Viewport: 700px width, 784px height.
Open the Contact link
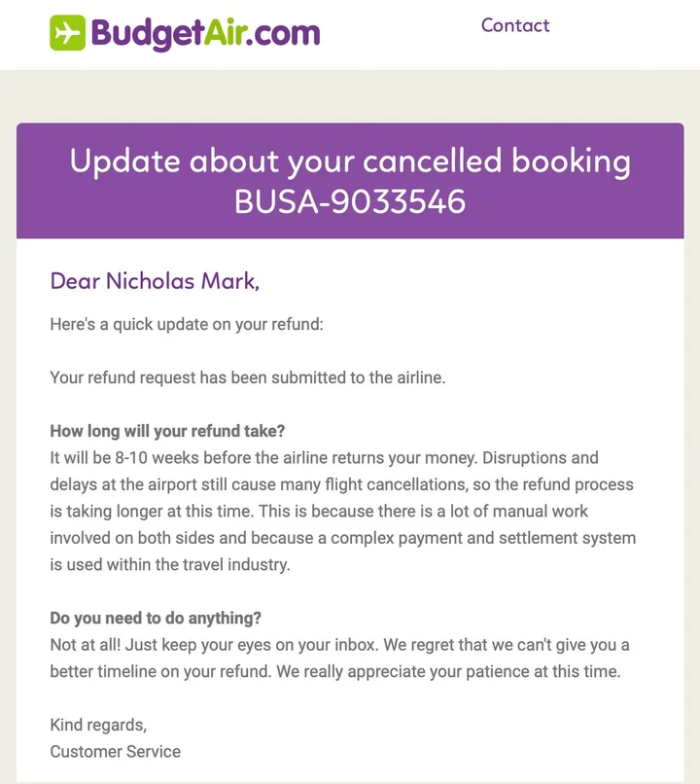[514, 26]
